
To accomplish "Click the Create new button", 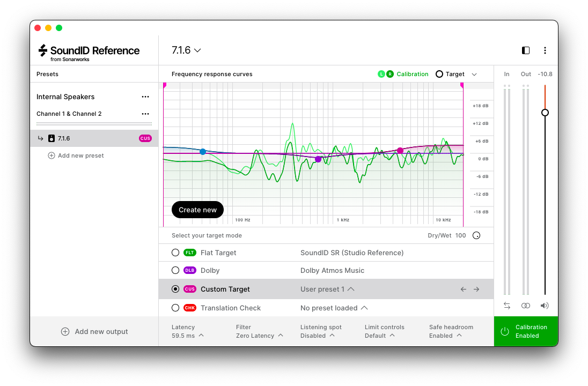I will (x=197, y=210).
